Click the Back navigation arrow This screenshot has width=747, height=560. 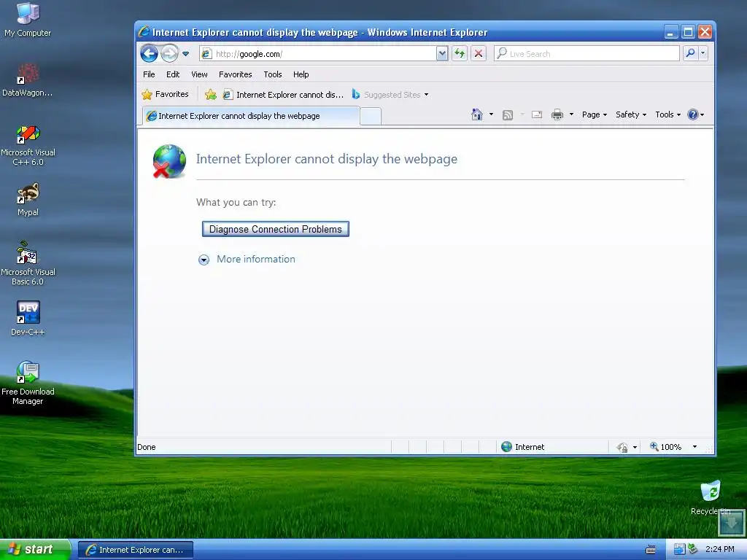pos(149,53)
